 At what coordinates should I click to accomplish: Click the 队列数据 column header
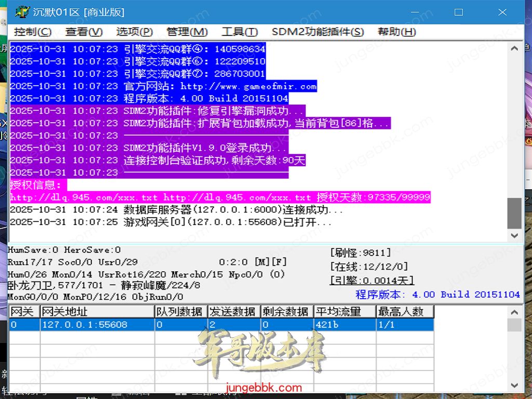[181, 312]
